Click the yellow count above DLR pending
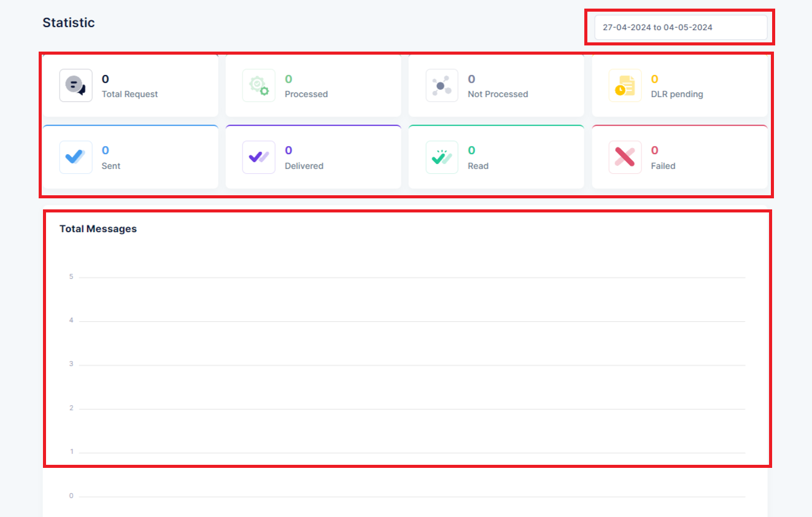The image size is (812, 517). click(x=655, y=79)
